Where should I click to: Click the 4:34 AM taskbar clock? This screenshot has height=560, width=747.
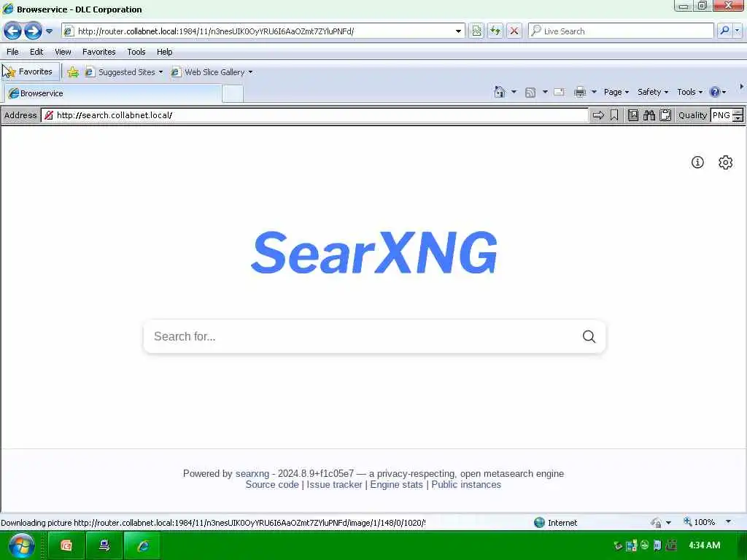[705, 545]
